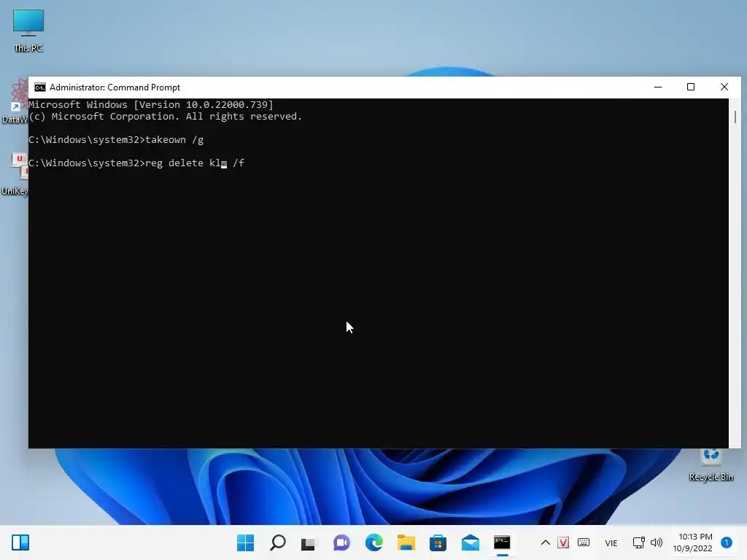The height and width of the screenshot is (560, 747).
Task: Open the touch keyboard tray icon
Action: (584, 542)
